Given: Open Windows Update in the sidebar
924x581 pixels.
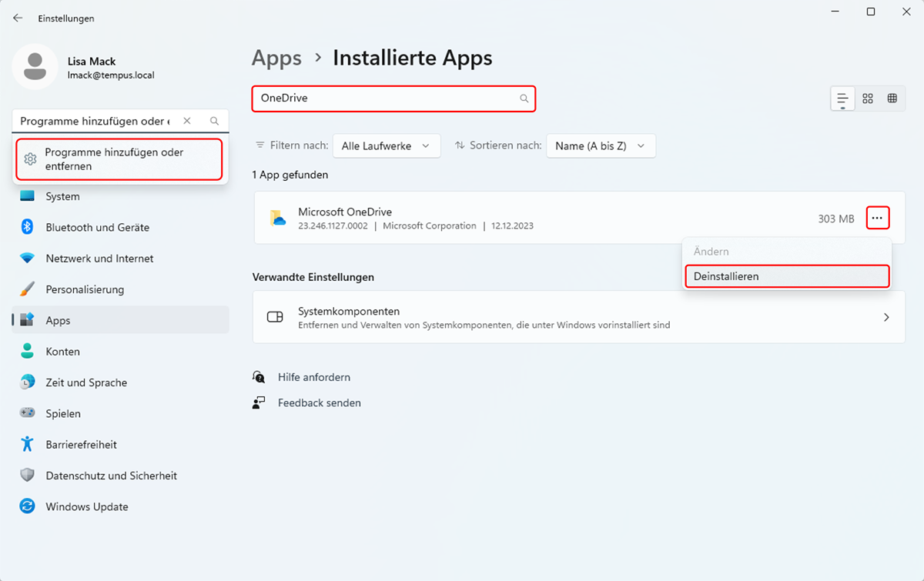Looking at the screenshot, I should click(x=121, y=506).
